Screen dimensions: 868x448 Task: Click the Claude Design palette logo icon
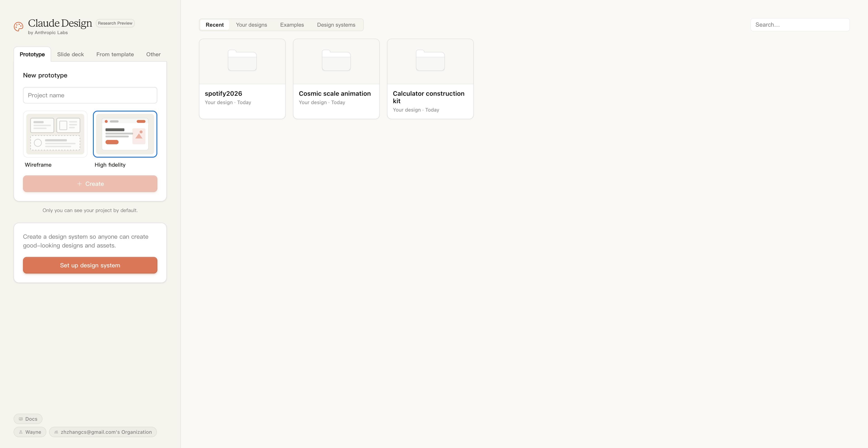pos(19,27)
